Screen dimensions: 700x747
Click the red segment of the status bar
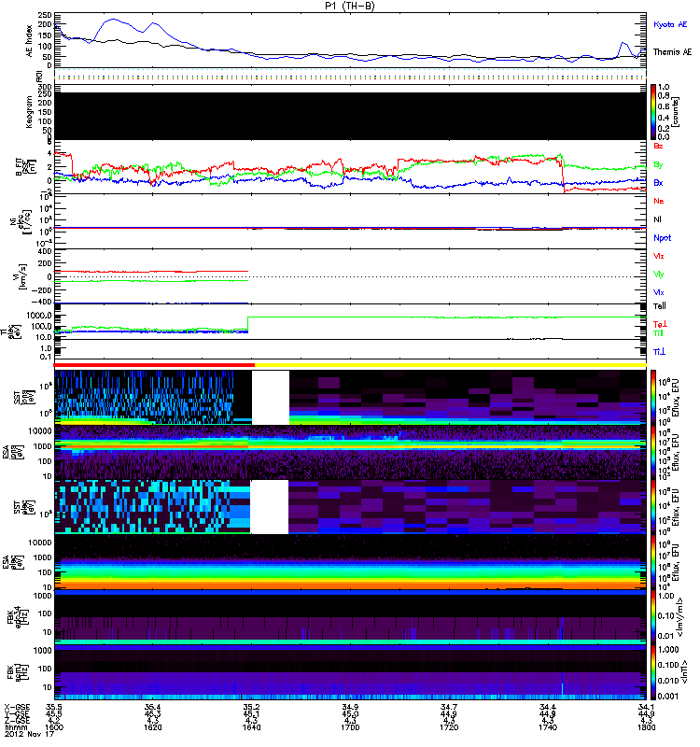[154, 365]
